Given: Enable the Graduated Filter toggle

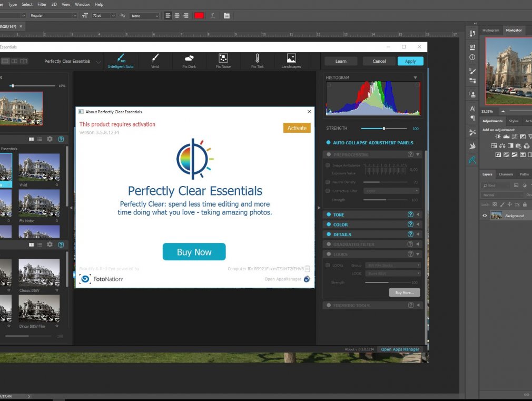Looking at the screenshot, I should (329, 244).
